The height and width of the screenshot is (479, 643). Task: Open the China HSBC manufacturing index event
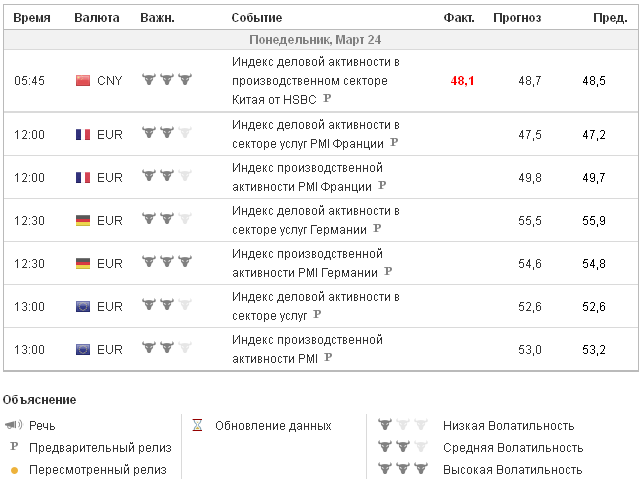tap(316, 80)
